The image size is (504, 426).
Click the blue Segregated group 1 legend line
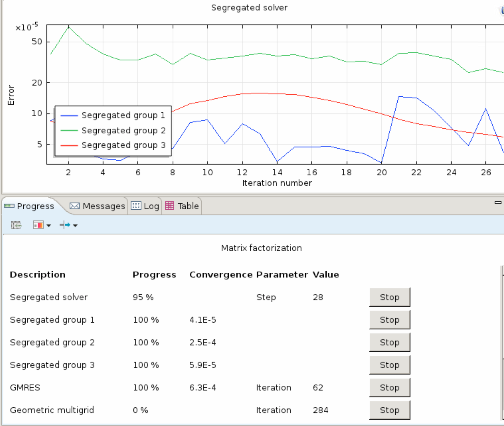coord(69,115)
